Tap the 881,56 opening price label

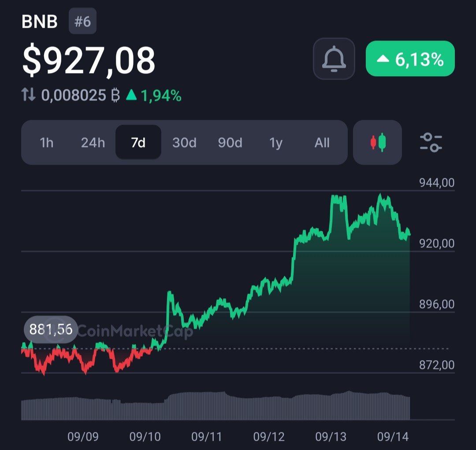coord(51,329)
